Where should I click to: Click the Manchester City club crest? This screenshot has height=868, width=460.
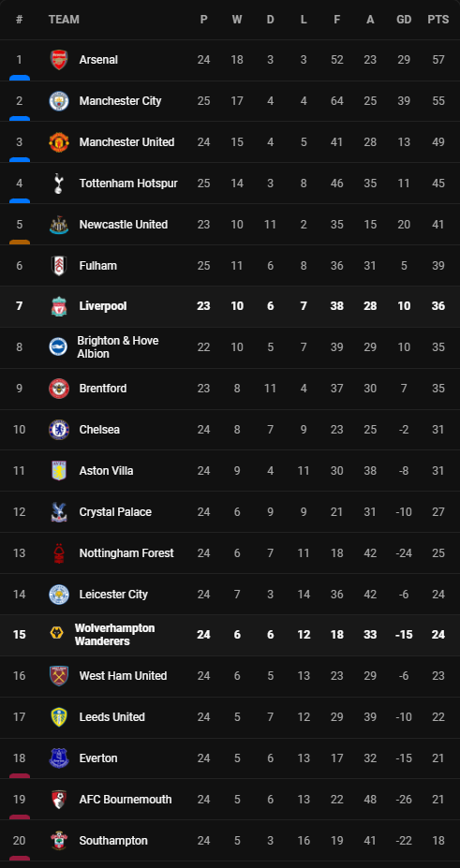coord(59,101)
